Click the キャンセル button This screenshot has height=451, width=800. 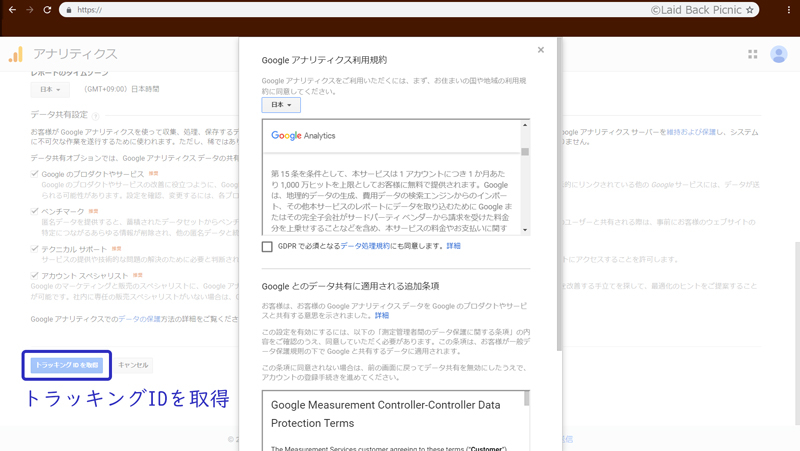[x=133, y=365]
